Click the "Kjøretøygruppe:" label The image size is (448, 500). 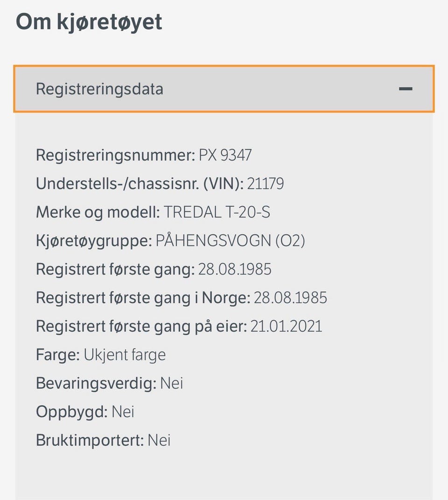(x=94, y=241)
